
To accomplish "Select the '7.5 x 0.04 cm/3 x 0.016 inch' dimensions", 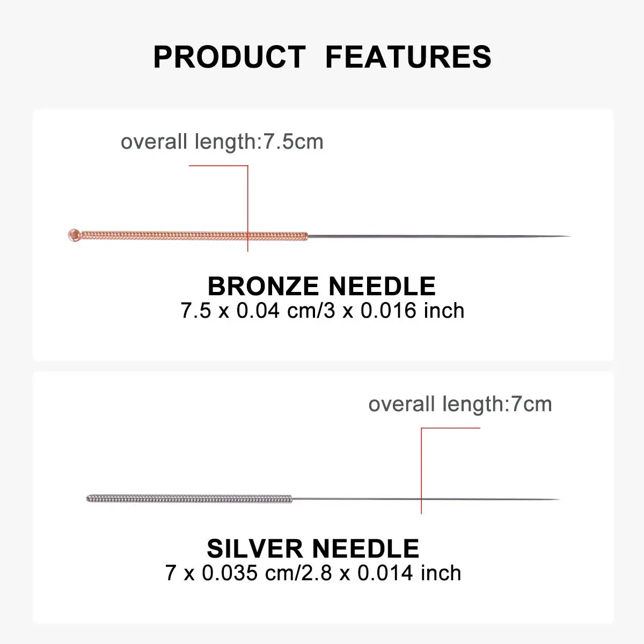I will 322,311.
